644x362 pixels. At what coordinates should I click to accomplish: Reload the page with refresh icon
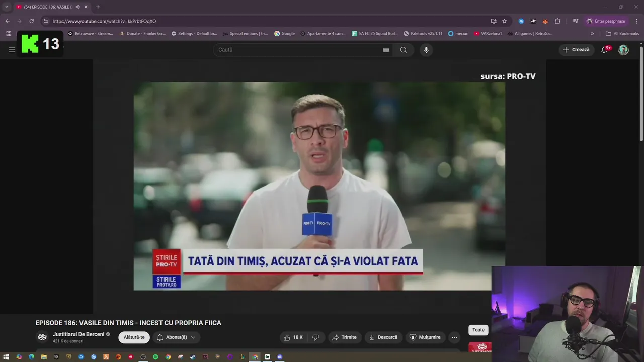point(31,21)
